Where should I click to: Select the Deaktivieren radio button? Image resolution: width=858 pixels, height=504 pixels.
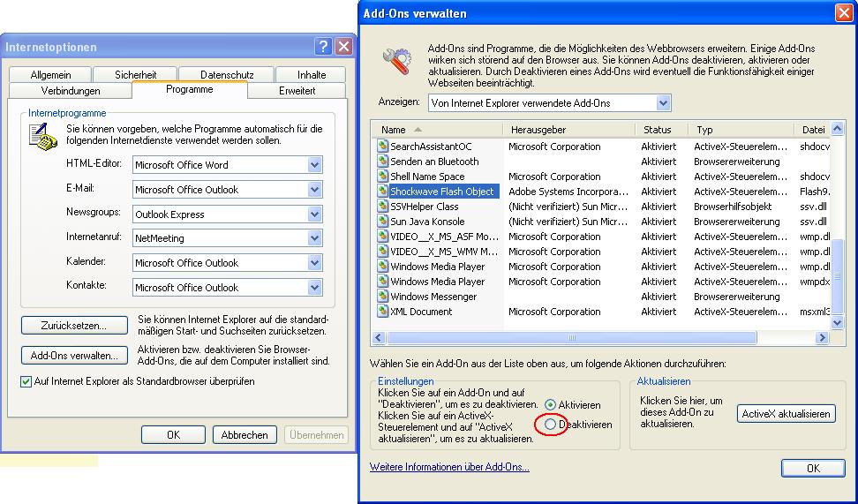(550, 424)
